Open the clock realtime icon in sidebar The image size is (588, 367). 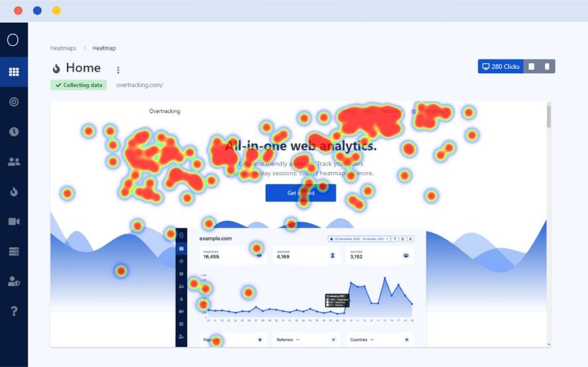pos(13,131)
